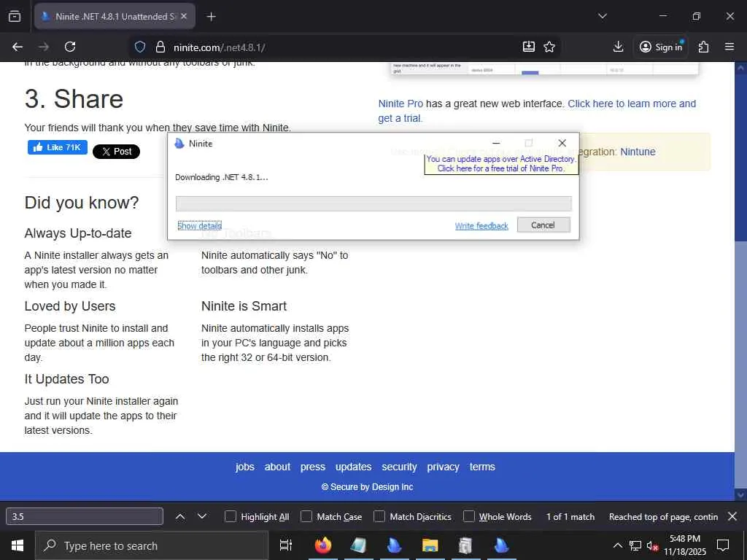The width and height of the screenshot is (747, 560).
Task: Click Write feedback in Ninite dialog
Action: [481, 226]
